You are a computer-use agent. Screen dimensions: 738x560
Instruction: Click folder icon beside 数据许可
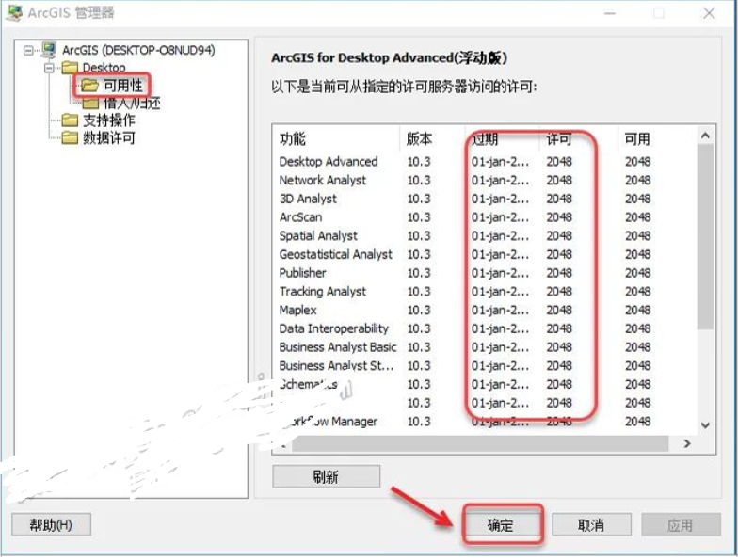click(x=70, y=137)
